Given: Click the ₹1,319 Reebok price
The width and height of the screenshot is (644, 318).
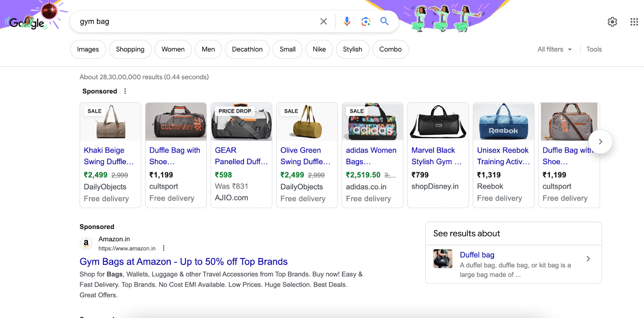Looking at the screenshot, I should 489,175.
